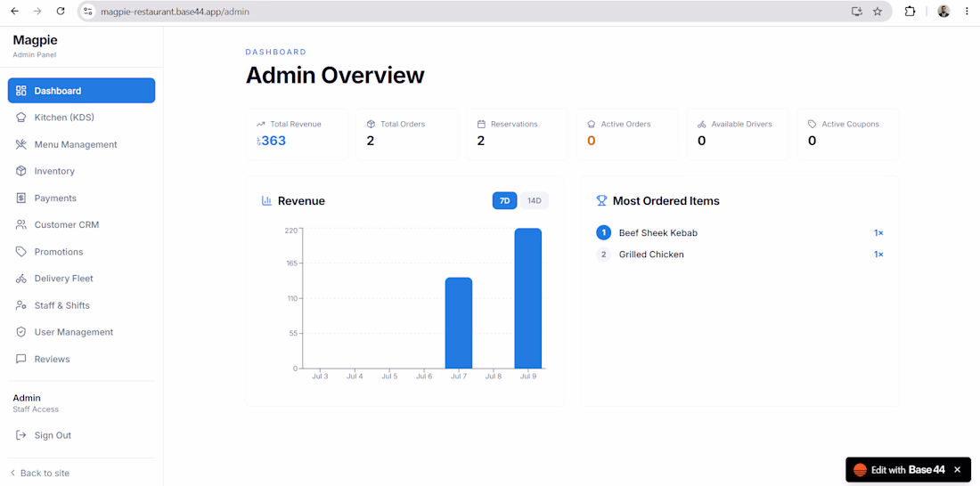Click the install app icon in address bar

(857, 12)
